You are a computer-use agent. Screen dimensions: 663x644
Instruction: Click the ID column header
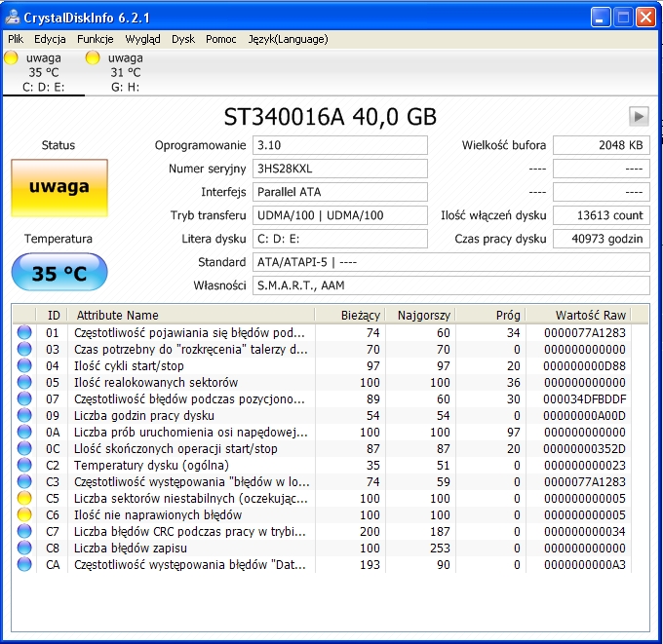[x=53, y=316]
